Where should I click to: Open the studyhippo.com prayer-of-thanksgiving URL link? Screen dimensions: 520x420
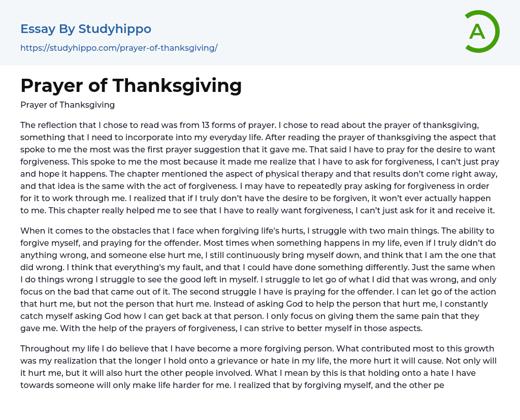(x=119, y=48)
